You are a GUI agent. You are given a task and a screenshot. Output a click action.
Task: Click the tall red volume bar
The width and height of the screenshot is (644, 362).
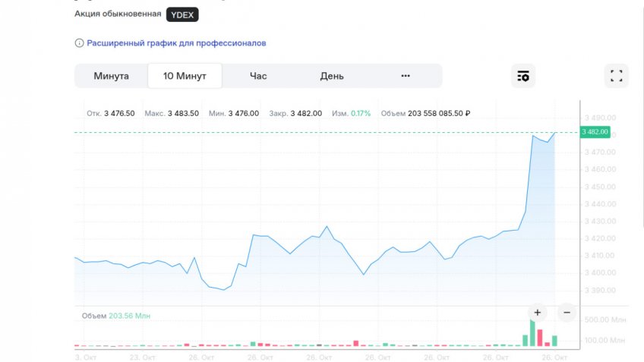tap(540, 338)
